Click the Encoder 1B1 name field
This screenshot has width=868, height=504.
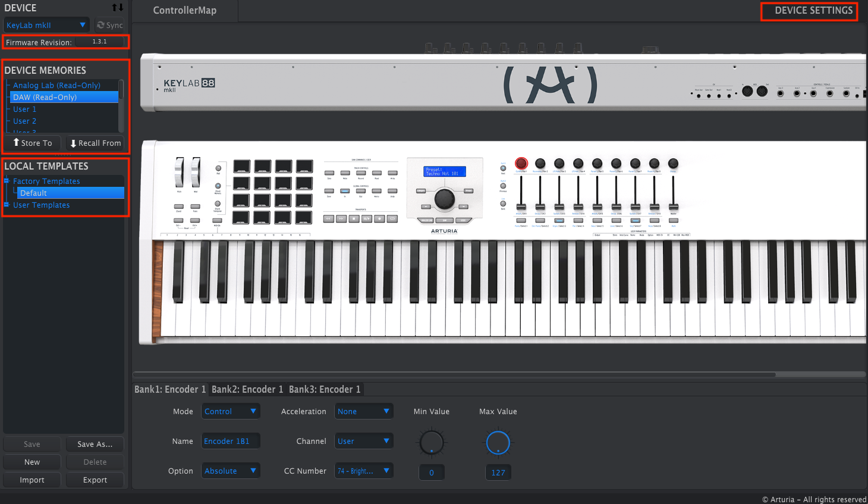tap(231, 440)
